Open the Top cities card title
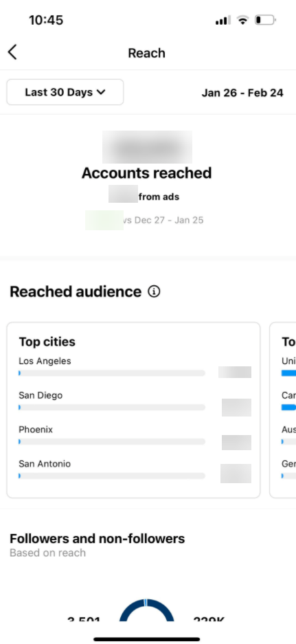Viewport: 296px width, 644px height. tap(47, 342)
